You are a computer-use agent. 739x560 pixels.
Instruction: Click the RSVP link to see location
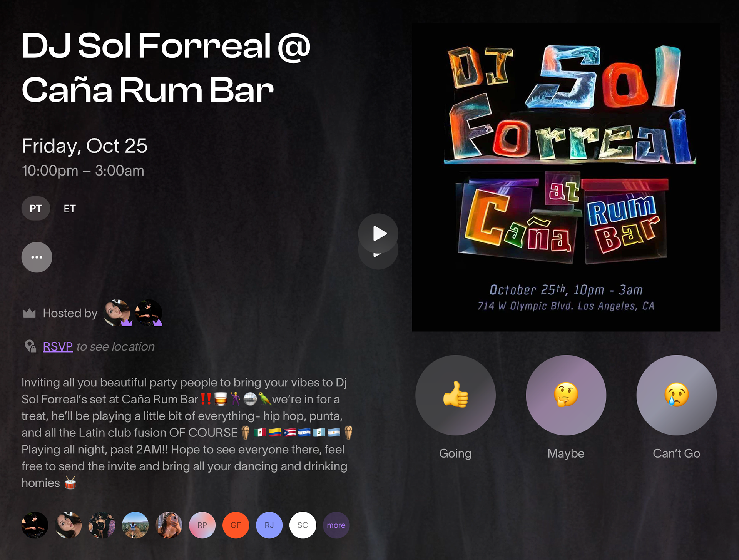point(58,346)
